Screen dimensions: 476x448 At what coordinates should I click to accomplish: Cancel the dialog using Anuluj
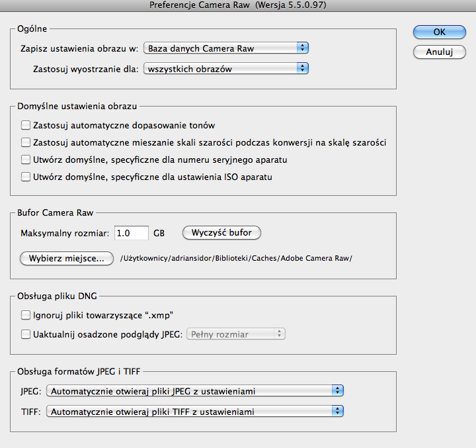tap(439, 52)
